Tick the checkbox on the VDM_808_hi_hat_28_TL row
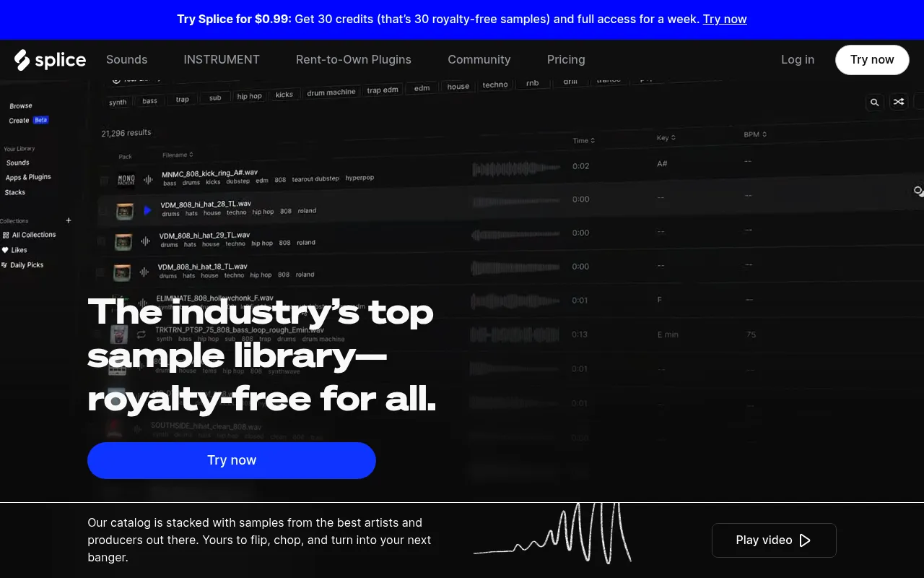Screen dimensions: 924x578 tap(102, 211)
